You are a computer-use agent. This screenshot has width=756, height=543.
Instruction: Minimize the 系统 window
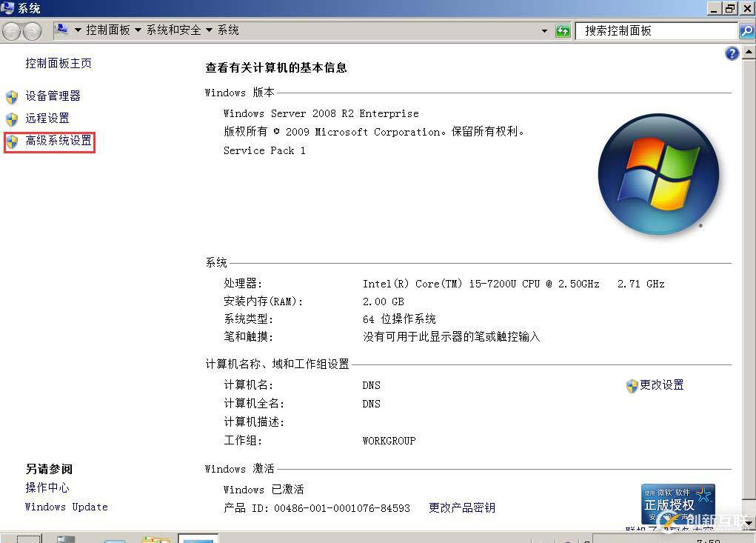point(715,8)
